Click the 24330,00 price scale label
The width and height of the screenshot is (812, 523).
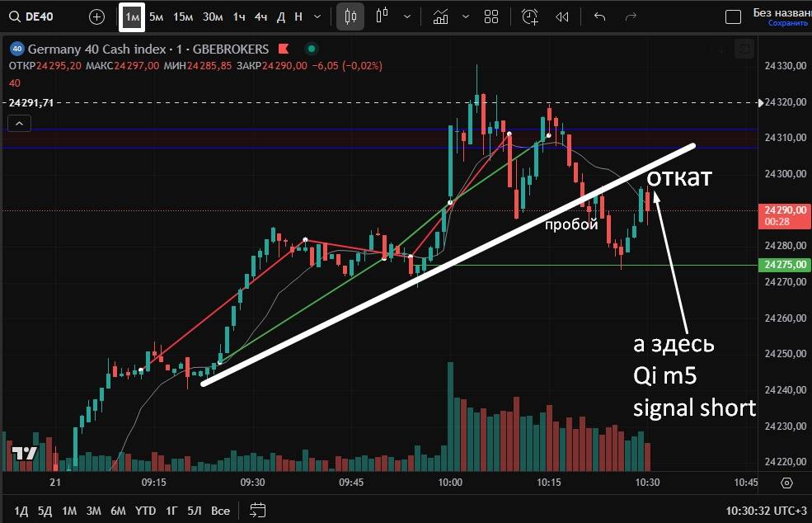[x=785, y=66]
